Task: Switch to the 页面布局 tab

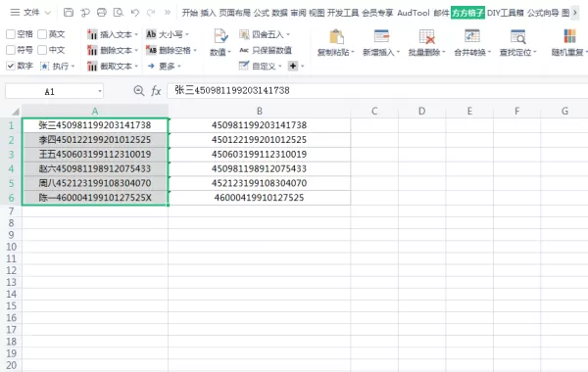Action: pyautogui.click(x=235, y=13)
